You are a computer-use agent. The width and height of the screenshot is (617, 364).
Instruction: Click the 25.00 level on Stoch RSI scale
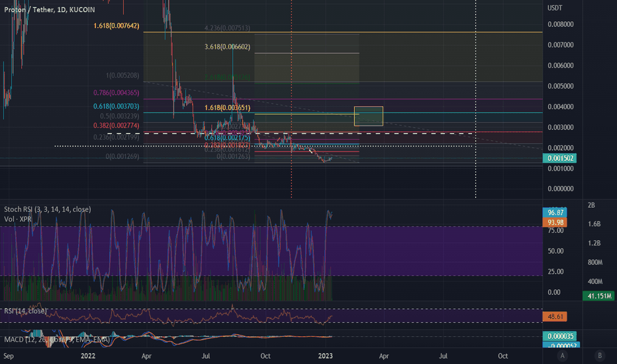[x=555, y=271]
